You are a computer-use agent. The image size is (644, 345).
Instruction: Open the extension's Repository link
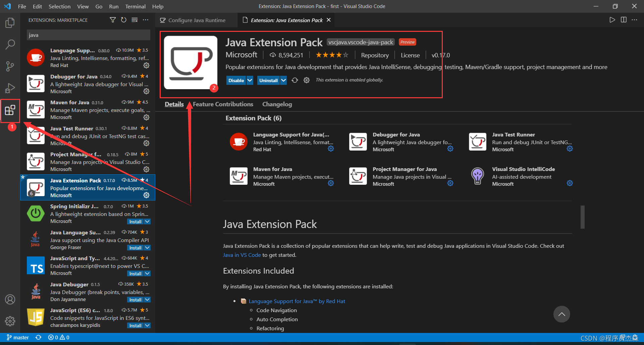tap(375, 55)
